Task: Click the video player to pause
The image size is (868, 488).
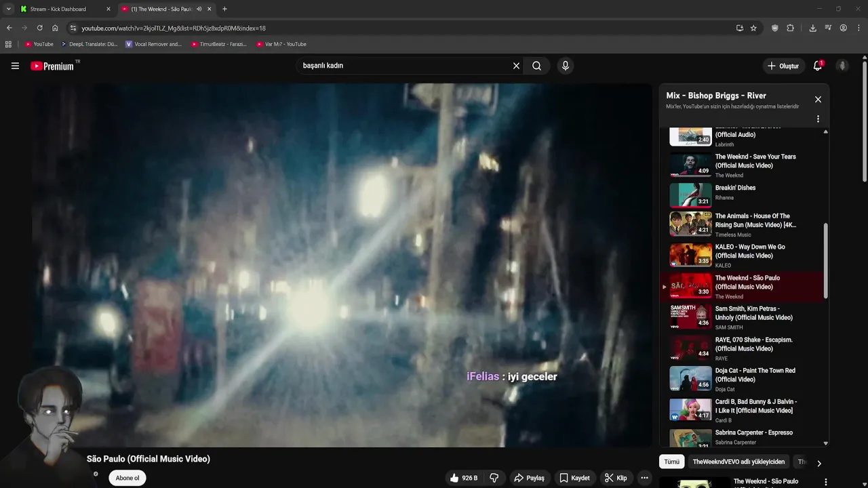Action: (x=342, y=265)
